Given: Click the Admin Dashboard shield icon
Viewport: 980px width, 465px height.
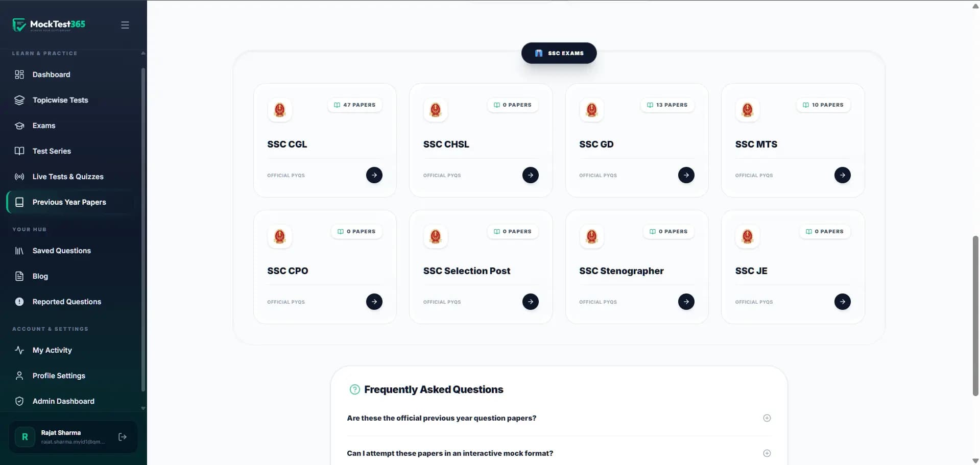Looking at the screenshot, I should (19, 401).
